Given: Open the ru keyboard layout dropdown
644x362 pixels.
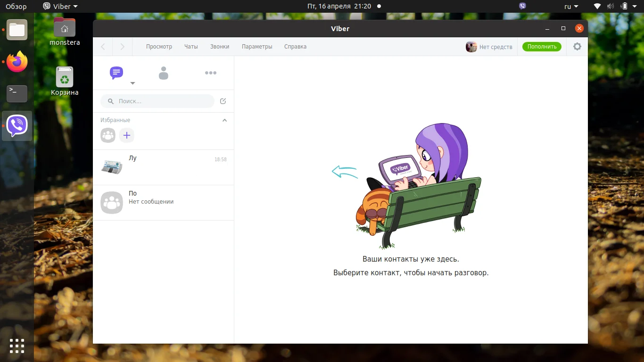Looking at the screenshot, I should coord(571,7).
